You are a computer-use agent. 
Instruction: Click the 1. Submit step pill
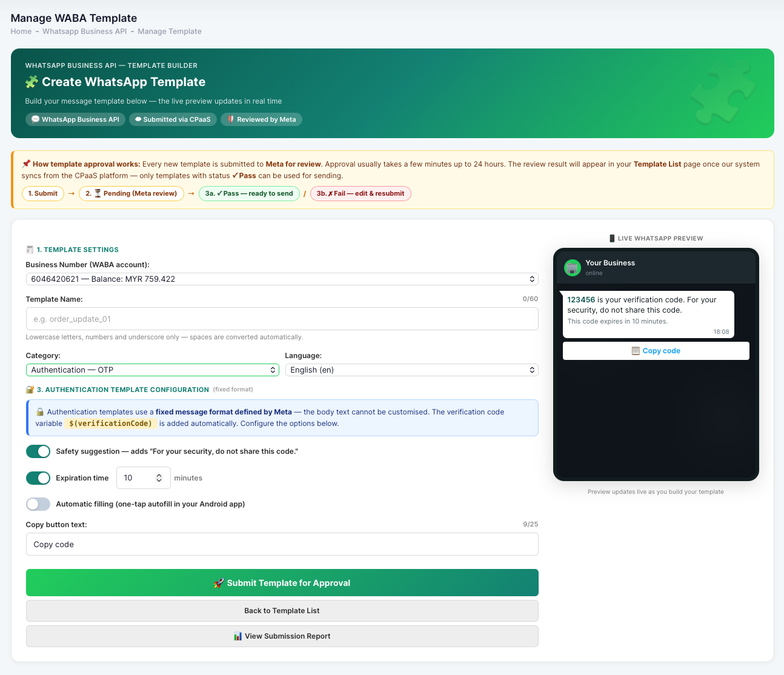[x=43, y=194]
